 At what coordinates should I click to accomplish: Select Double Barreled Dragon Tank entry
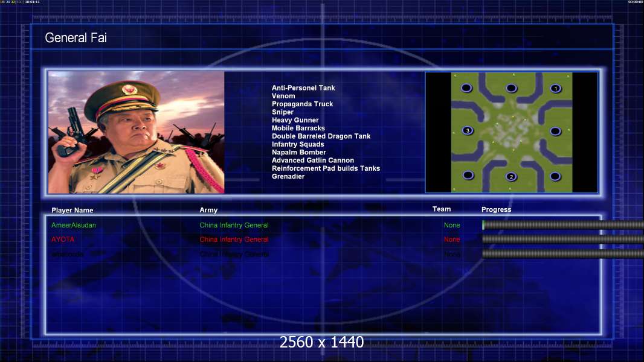(321, 136)
